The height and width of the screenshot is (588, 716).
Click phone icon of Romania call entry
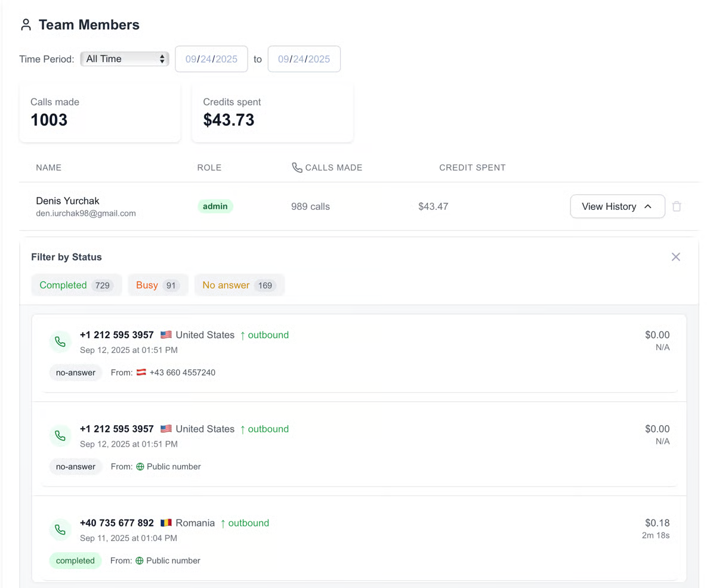click(x=60, y=530)
